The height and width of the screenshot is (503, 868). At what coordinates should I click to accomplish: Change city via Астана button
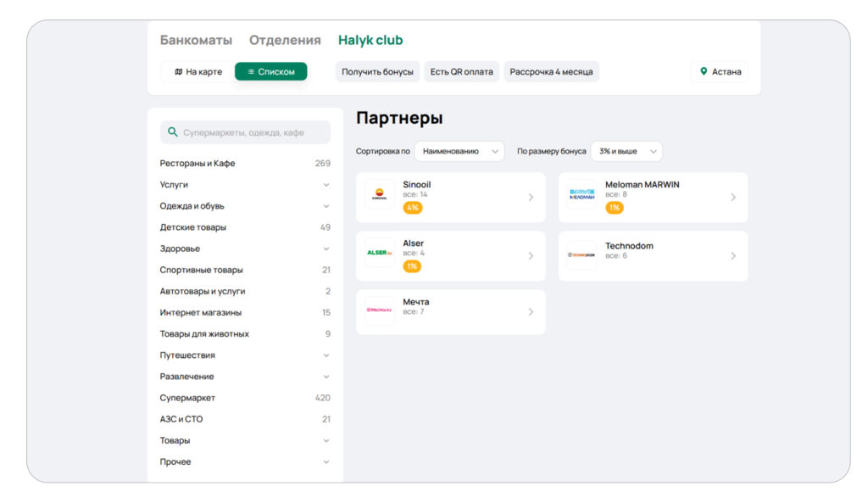(x=720, y=71)
